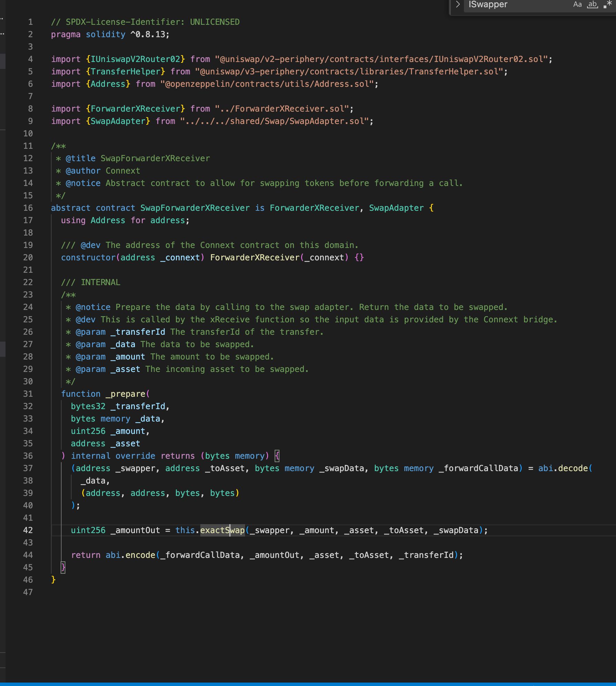Click line number 16 in the gutter
The image size is (616, 686).
(x=28, y=208)
